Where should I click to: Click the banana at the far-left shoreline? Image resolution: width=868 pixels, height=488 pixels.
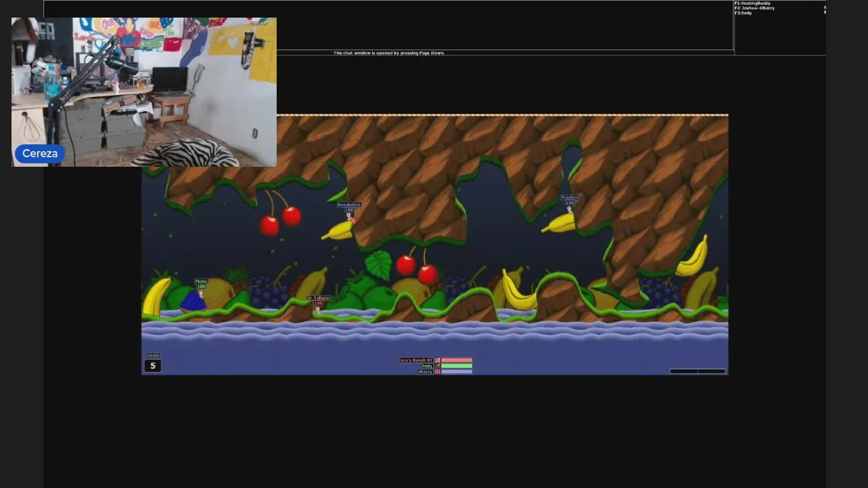point(156,296)
